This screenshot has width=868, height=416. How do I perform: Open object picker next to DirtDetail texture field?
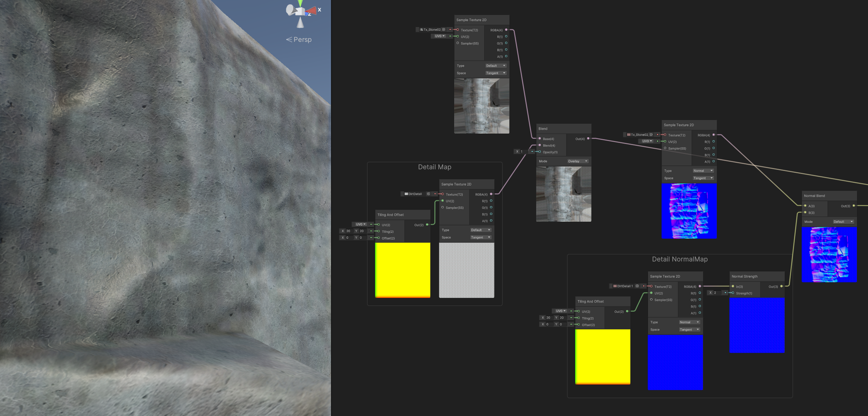(428, 194)
